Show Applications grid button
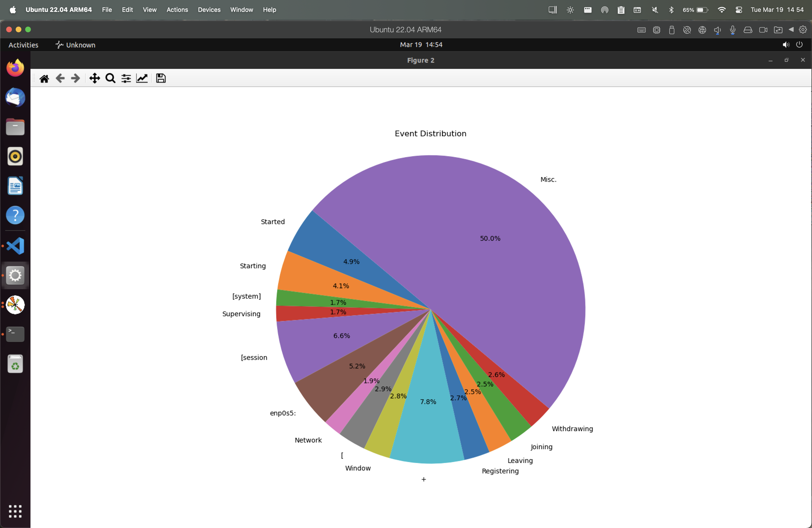This screenshot has height=528, width=812. coord(15,511)
